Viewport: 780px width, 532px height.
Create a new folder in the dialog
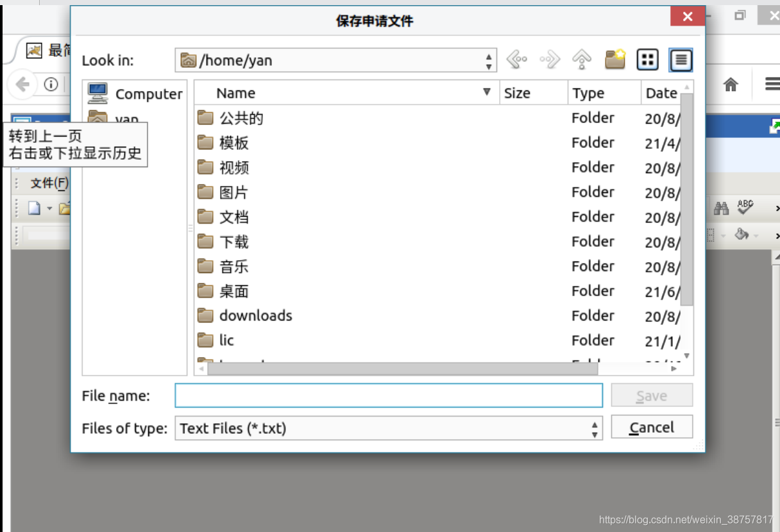pos(615,60)
